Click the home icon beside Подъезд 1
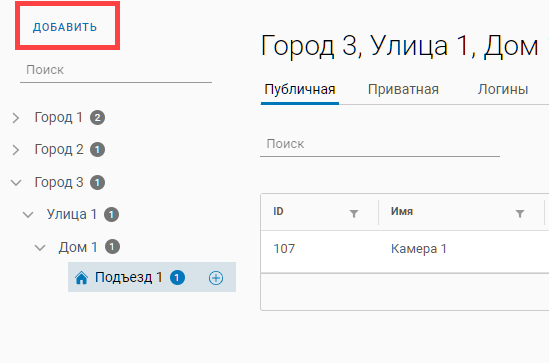549x363 pixels. [x=81, y=278]
